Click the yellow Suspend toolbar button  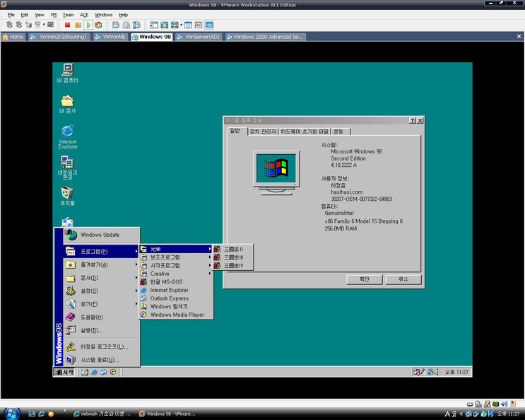tap(78, 25)
